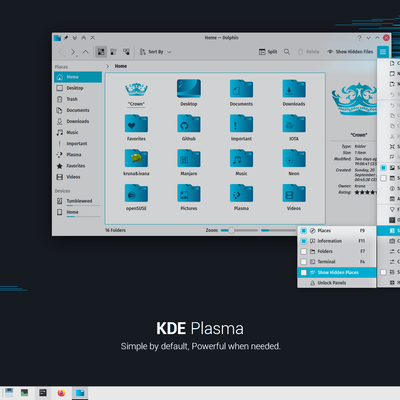The image size is (400, 400).
Task: Select the Pictures folder
Action: pos(189,197)
